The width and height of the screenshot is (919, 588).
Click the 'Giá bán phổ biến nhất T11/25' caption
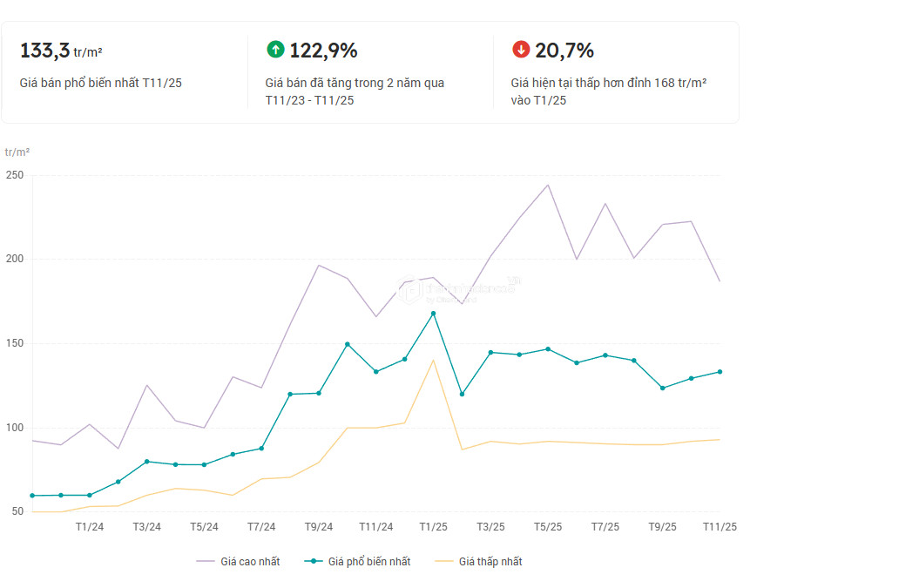100,84
